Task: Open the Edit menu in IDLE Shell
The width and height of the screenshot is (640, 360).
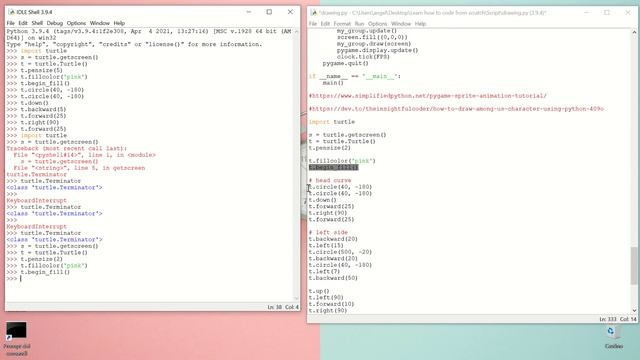Action: coord(23,23)
